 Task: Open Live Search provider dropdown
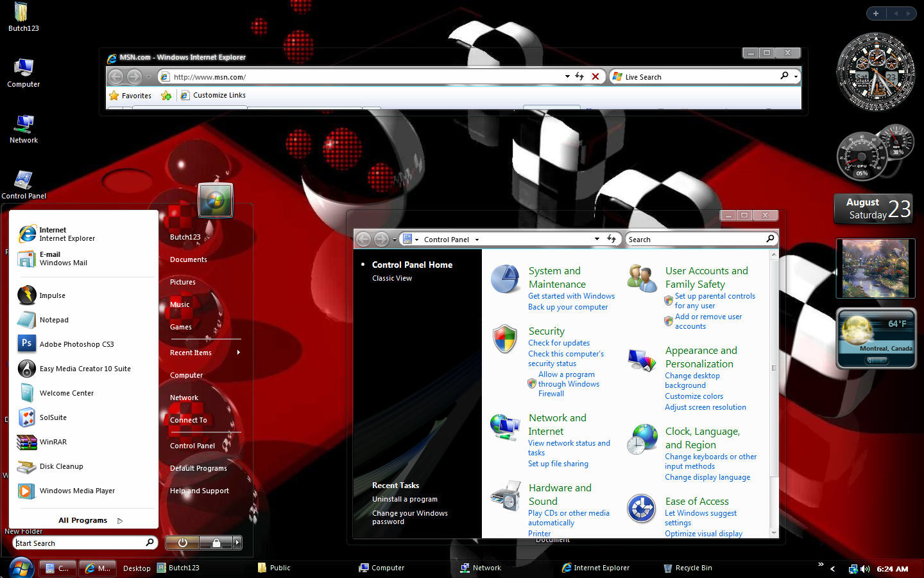(796, 76)
